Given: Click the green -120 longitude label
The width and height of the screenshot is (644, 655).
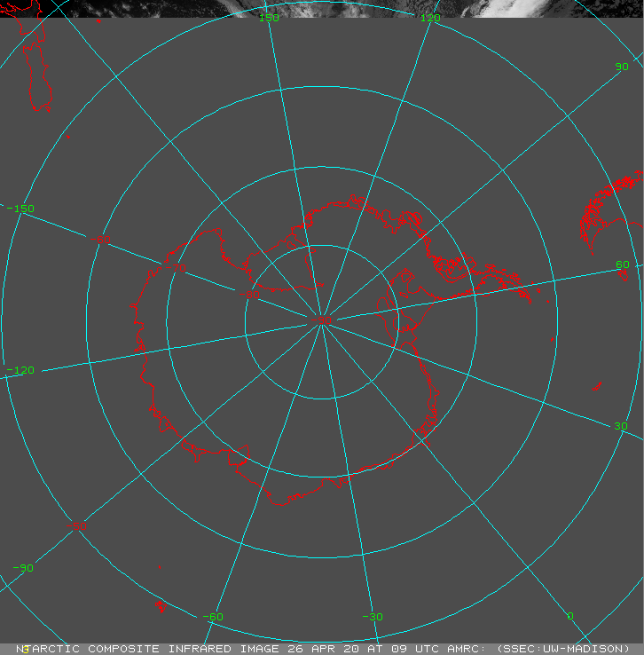Looking at the screenshot, I should click(x=20, y=370).
